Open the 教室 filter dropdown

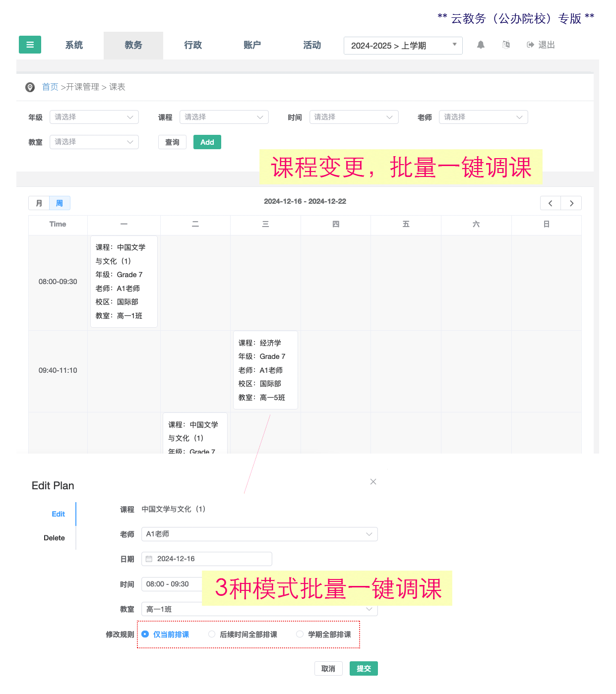point(94,142)
